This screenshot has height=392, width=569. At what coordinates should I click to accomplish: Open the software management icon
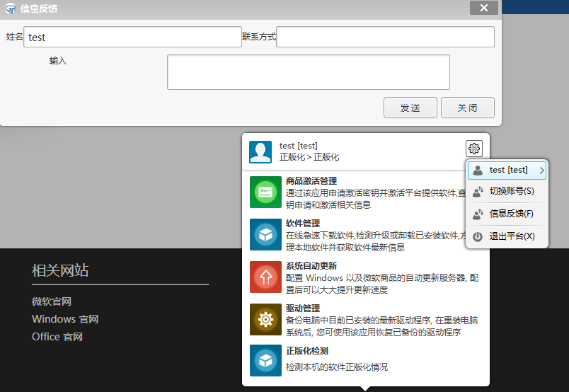[x=265, y=234]
